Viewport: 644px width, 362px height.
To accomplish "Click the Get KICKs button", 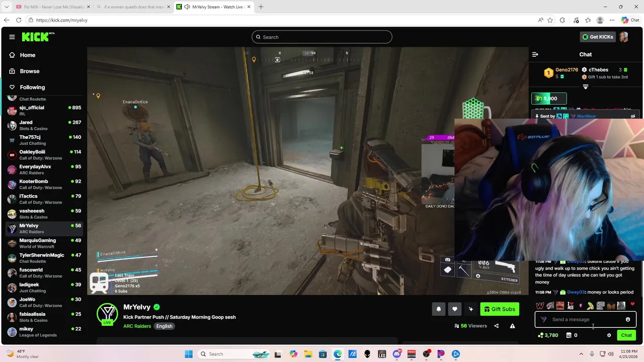I will [x=597, y=37].
